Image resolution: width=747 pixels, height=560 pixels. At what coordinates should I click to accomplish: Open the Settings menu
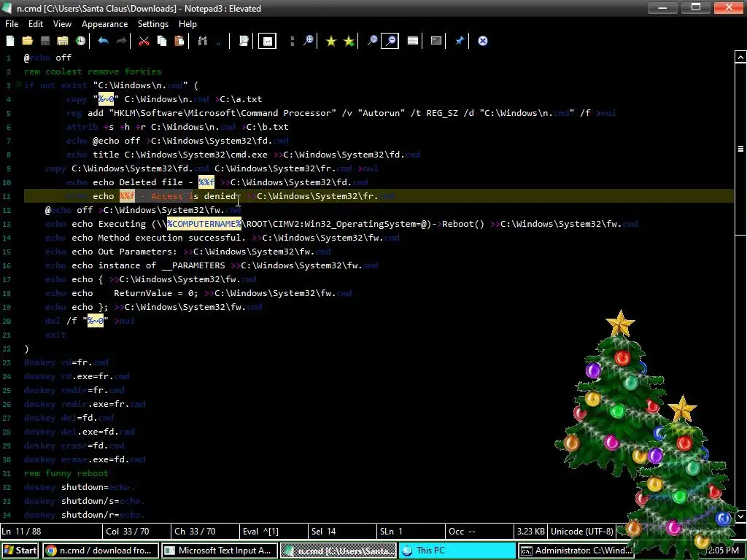tap(153, 24)
